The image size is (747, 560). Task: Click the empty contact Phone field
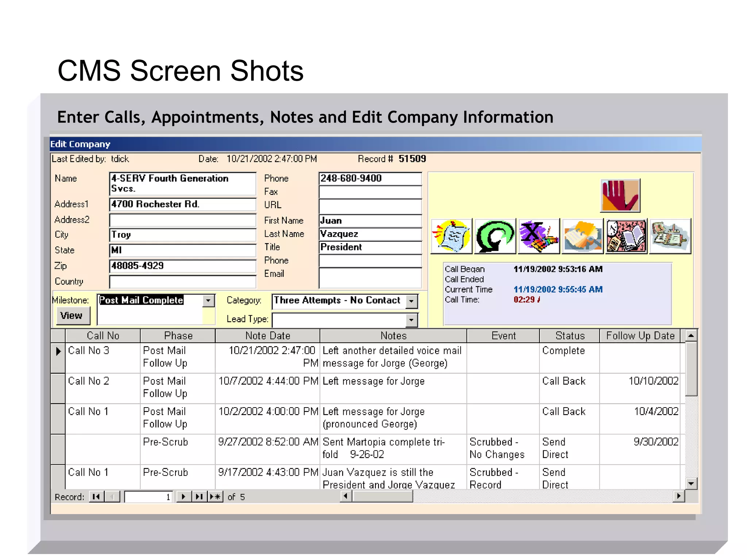(370, 261)
